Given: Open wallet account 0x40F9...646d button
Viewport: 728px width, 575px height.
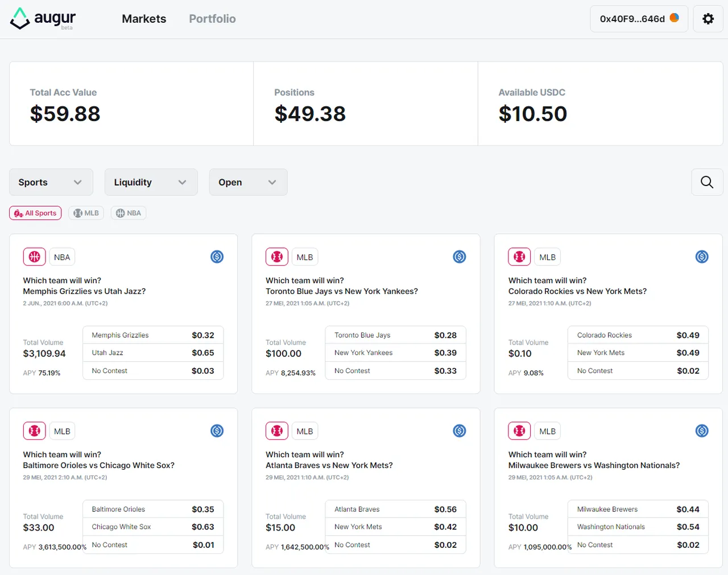Looking at the screenshot, I should click(x=639, y=19).
